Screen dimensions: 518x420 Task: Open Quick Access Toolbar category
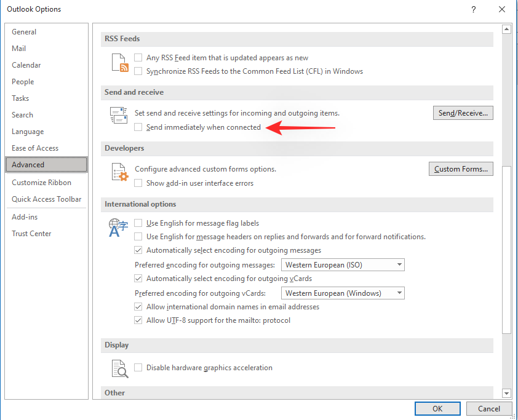[47, 199]
